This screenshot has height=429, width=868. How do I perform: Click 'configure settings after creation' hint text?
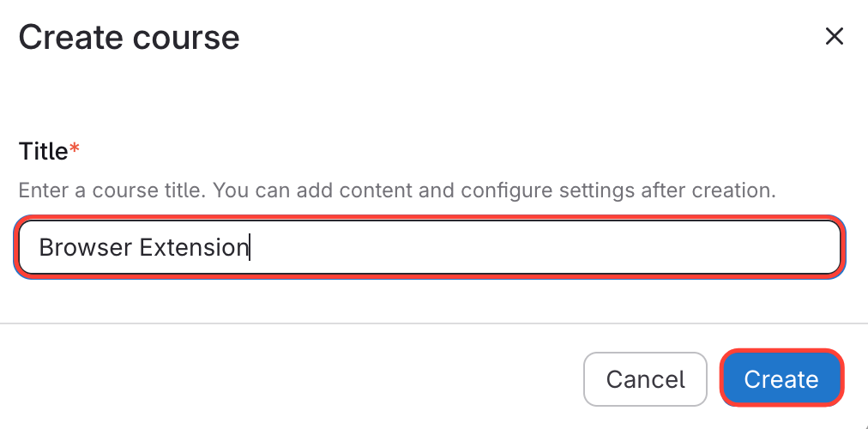coord(626,190)
